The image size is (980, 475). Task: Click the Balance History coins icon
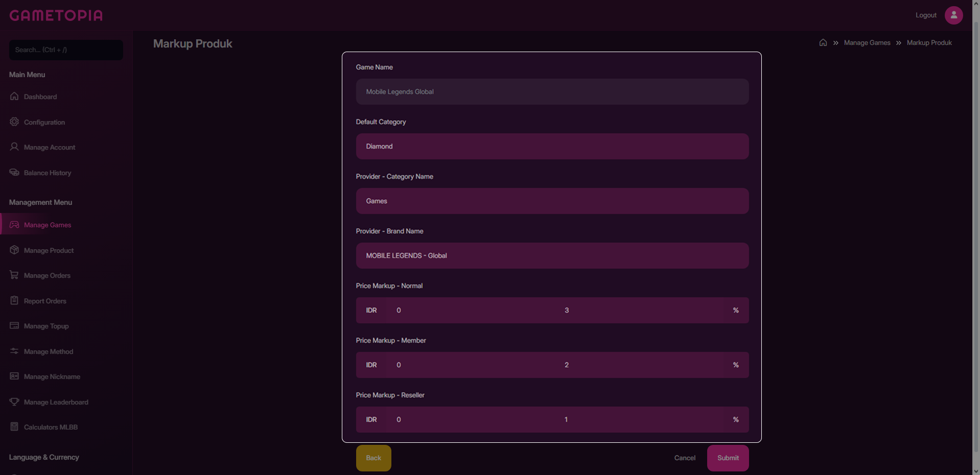[14, 172]
